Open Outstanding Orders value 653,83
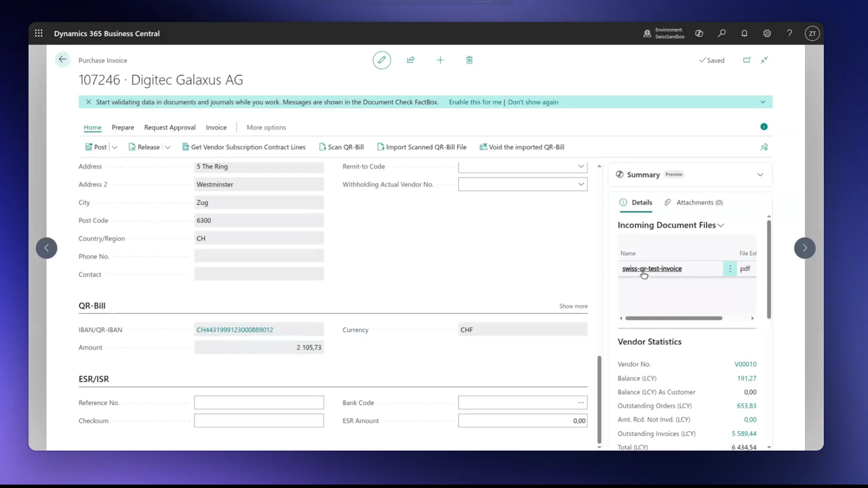 point(747,406)
